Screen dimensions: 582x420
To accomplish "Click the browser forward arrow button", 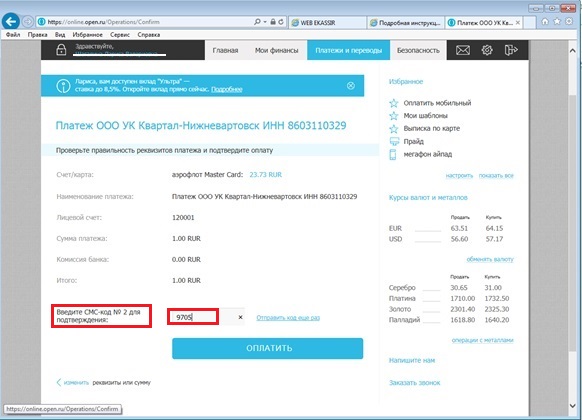I will coord(28,22).
